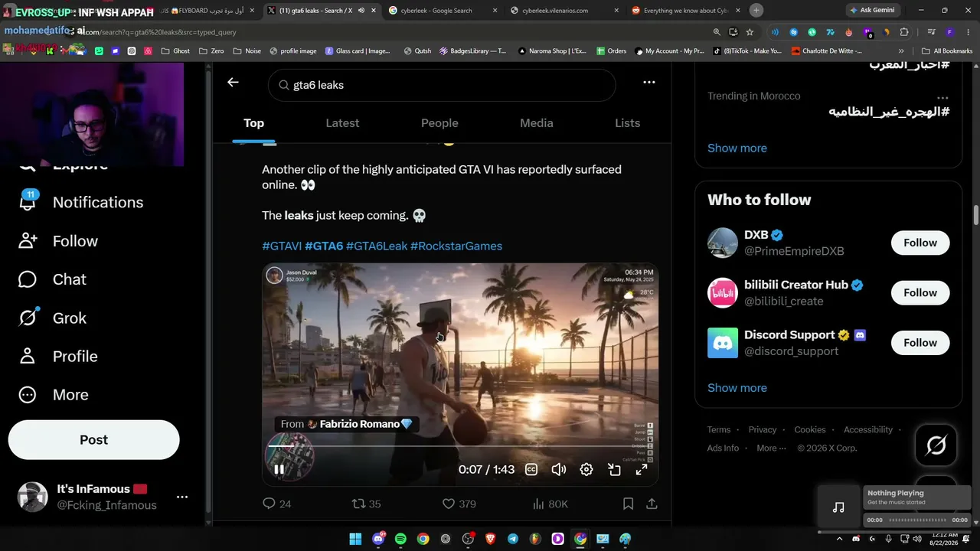Switch to the Lists tab

pyautogui.click(x=627, y=123)
